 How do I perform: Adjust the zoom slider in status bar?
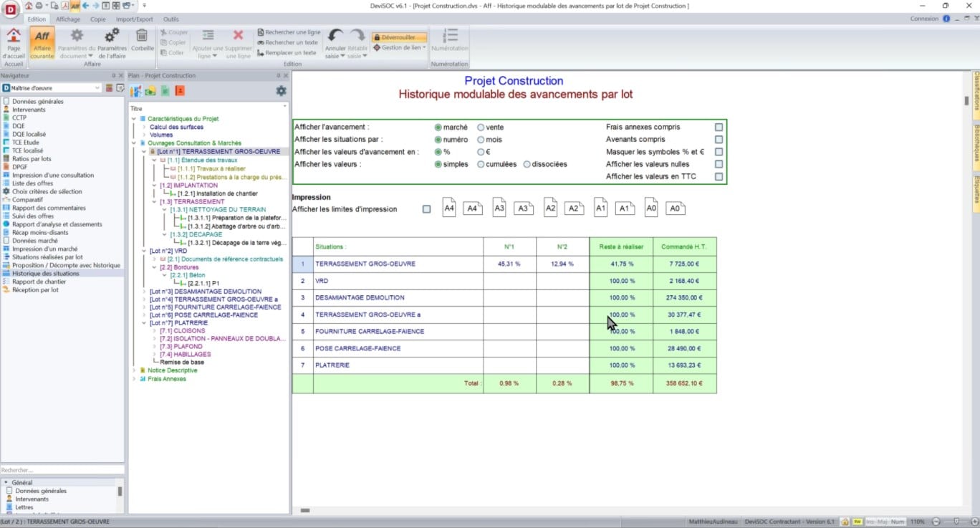click(x=956, y=522)
